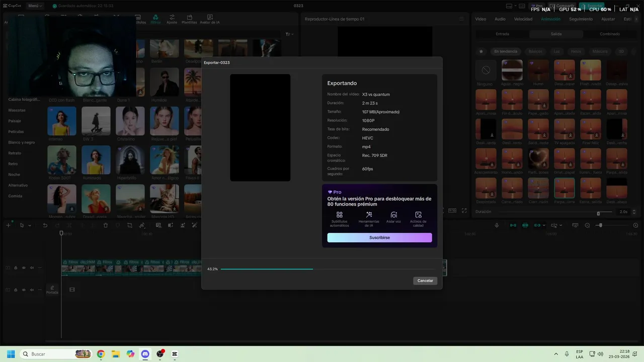The height and width of the screenshot is (362, 644).
Task: Toggle lock on the filter track
Action: point(16,267)
